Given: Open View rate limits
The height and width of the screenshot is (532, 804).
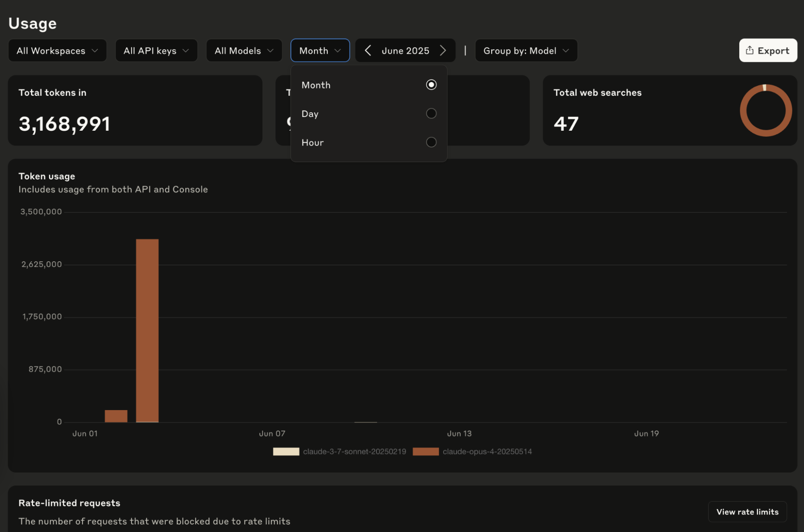Looking at the screenshot, I should [x=747, y=512].
